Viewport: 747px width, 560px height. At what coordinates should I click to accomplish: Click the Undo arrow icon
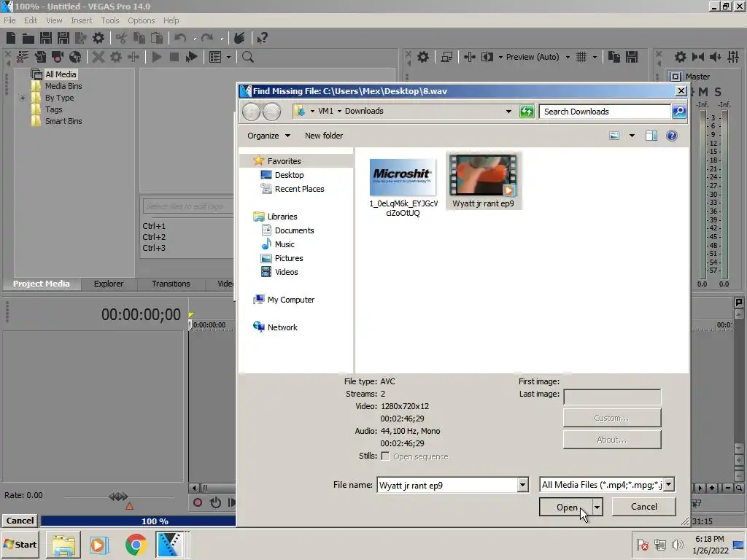point(180,38)
